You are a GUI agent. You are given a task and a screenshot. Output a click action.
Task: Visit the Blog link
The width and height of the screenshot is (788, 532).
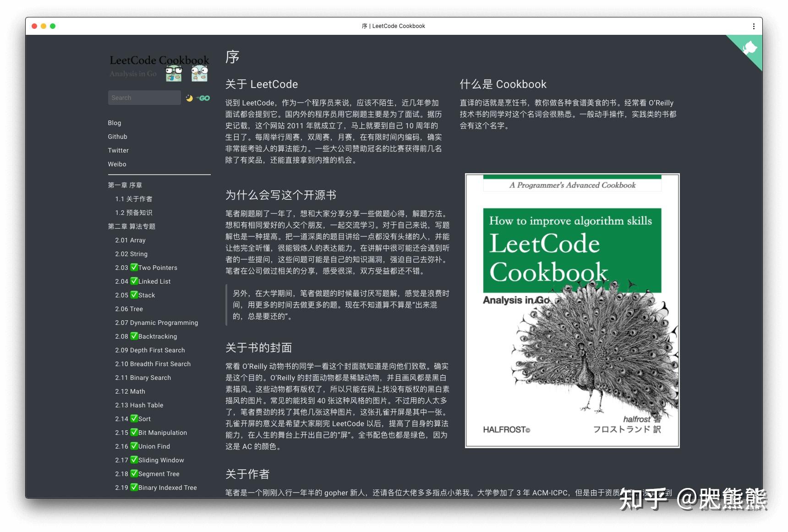[x=114, y=123]
